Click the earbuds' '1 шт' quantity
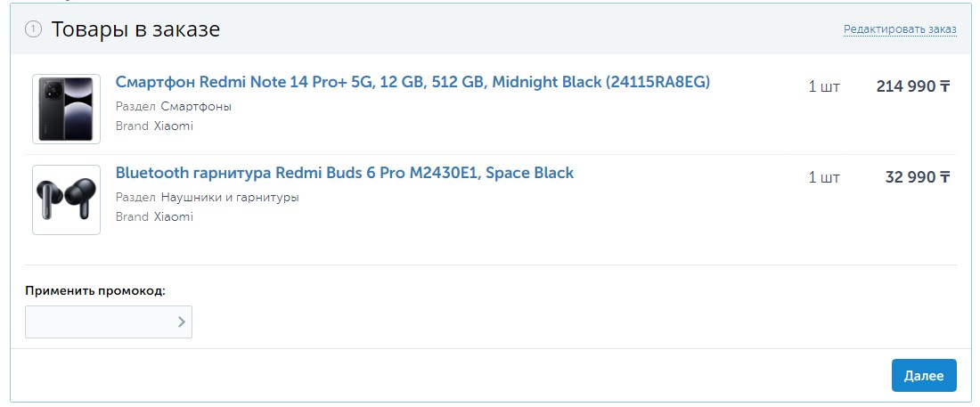This screenshot has width=980, height=407. pos(824,177)
